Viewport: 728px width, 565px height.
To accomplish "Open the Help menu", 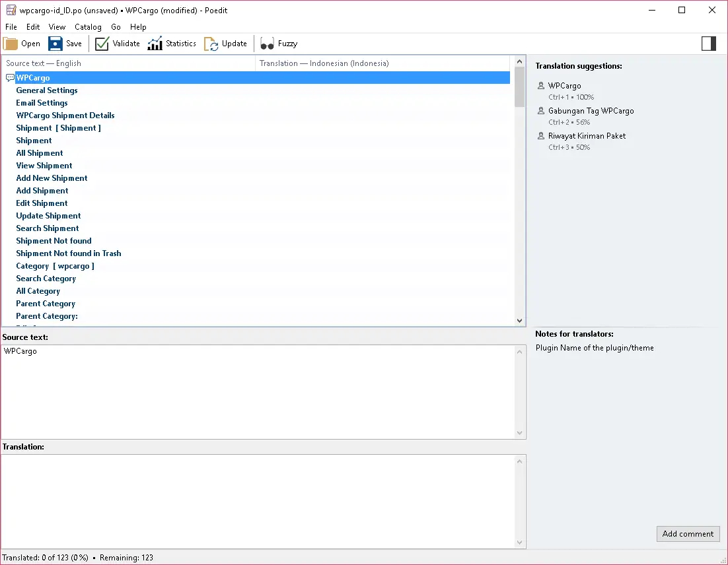I will (138, 27).
